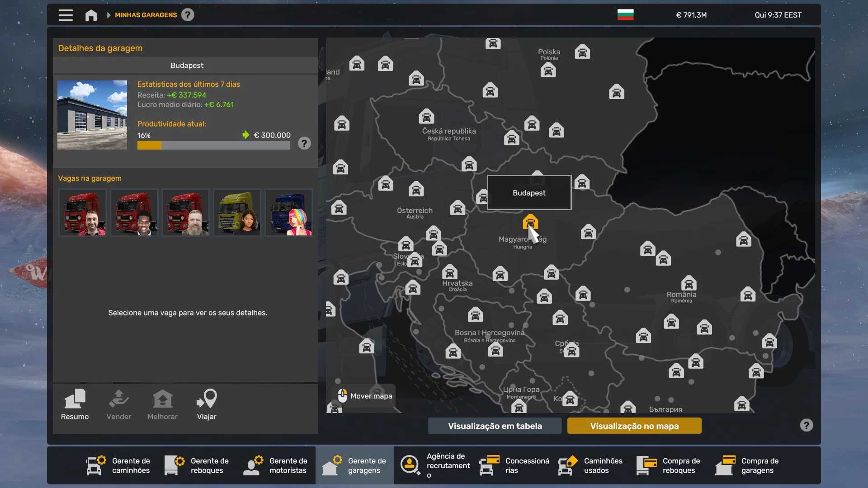
Task: Select the Resumo garage action
Action: (75, 404)
